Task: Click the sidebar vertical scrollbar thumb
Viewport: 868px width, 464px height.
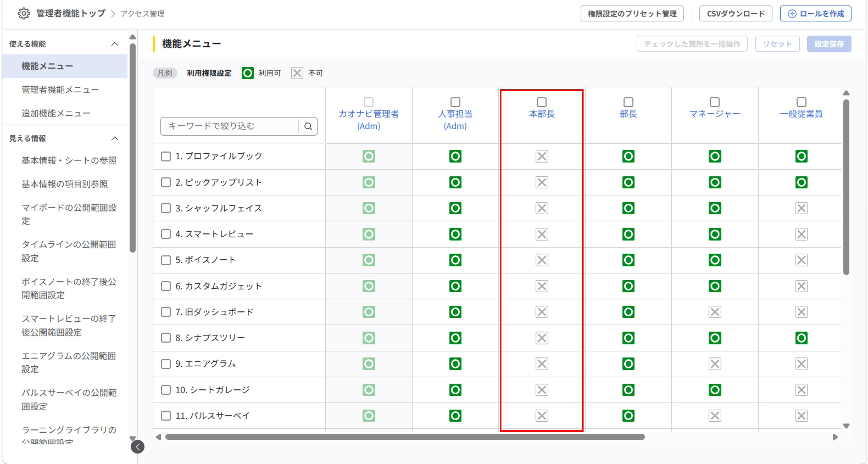Action: point(133,148)
